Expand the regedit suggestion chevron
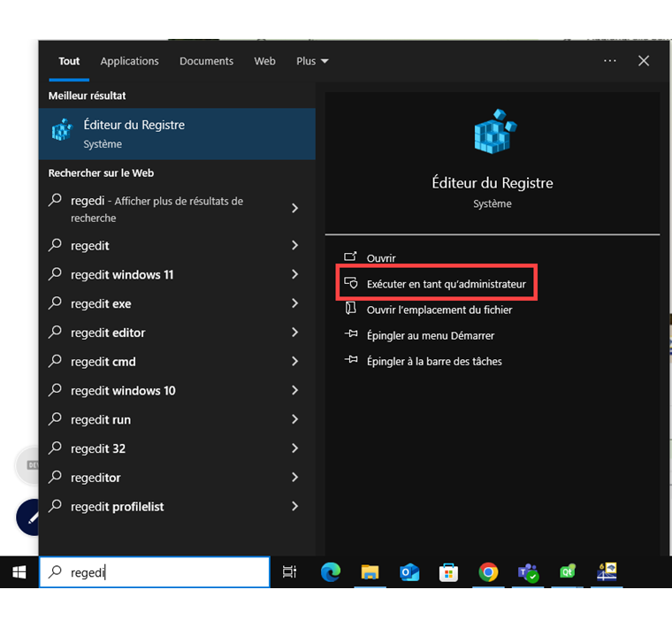The image size is (672, 628). pos(294,245)
